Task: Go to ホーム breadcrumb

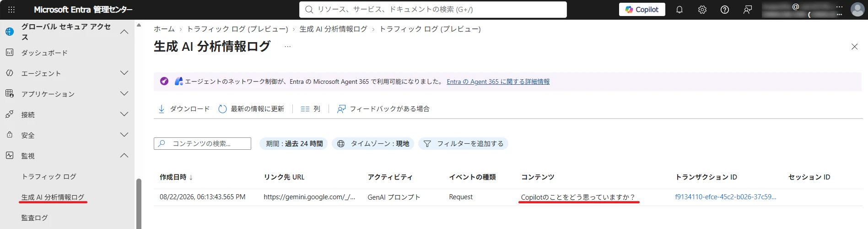Action: click(164, 29)
